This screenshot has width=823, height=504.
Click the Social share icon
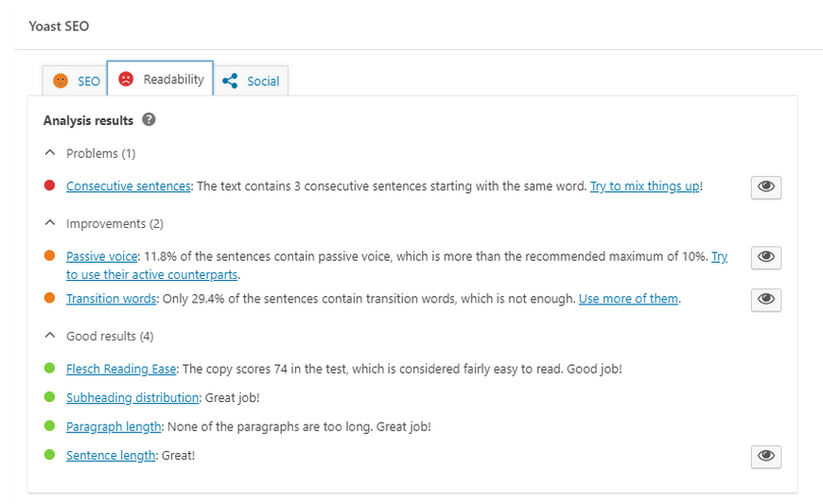(230, 80)
